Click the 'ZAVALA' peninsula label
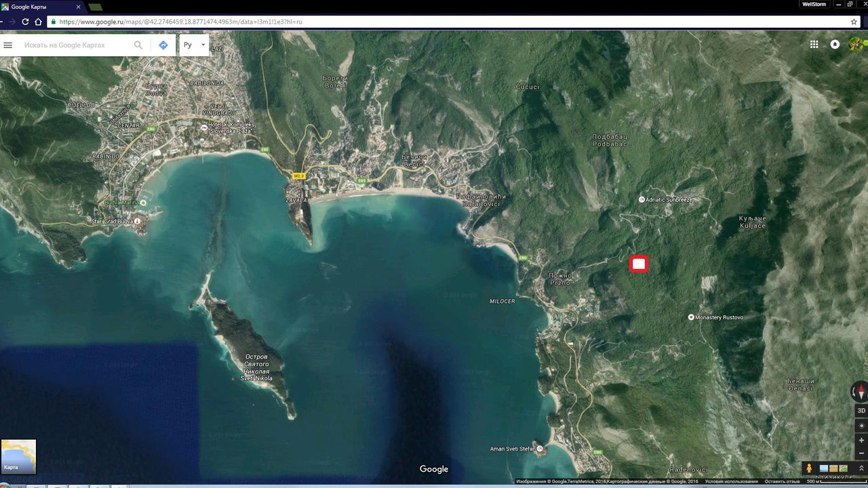The width and height of the screenshot is (868, 488). (x=297, y=201)
